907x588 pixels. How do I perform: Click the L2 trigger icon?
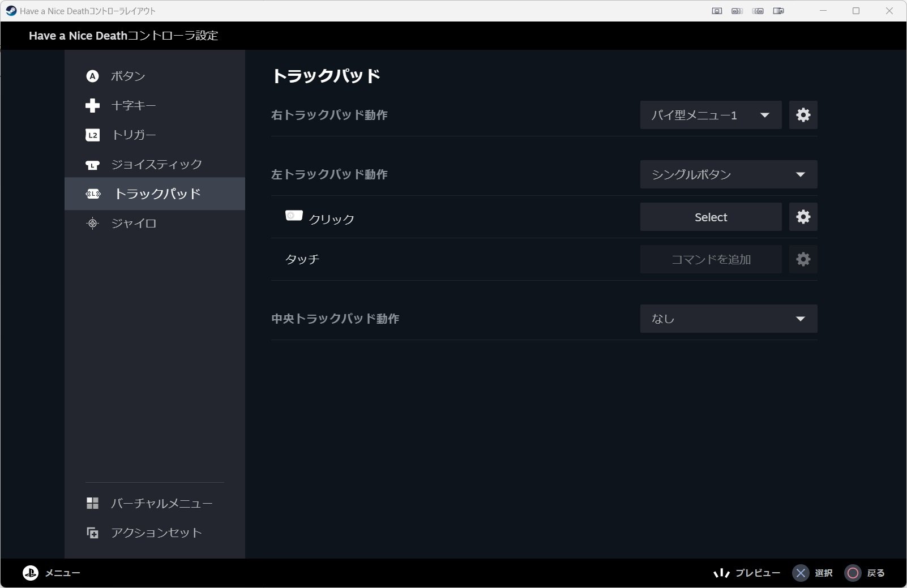[x=92, y=135]
